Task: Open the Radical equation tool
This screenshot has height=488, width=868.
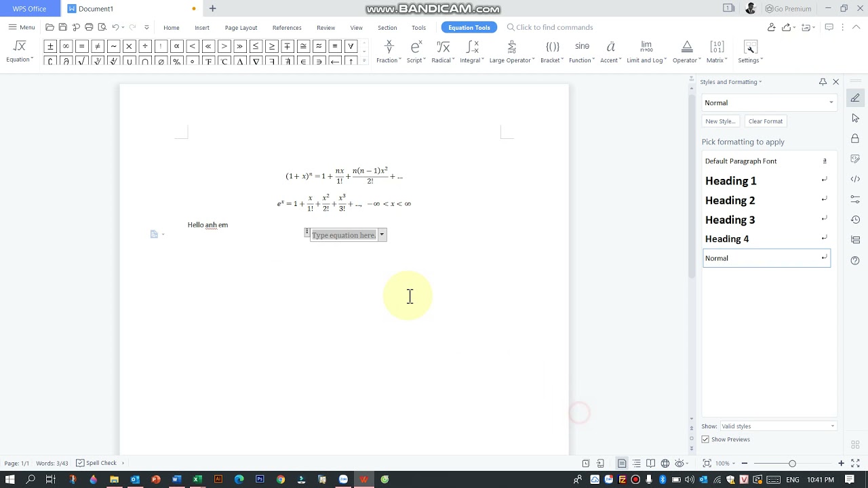Action: [443, 52]
